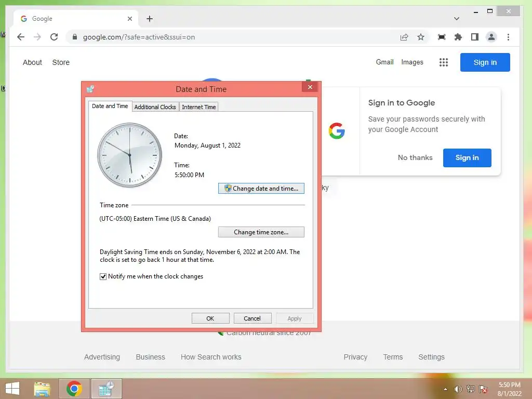Viewport: 532px width, 399px height.
Task: Click the Date and Time title icon
Action: point(90,89)
